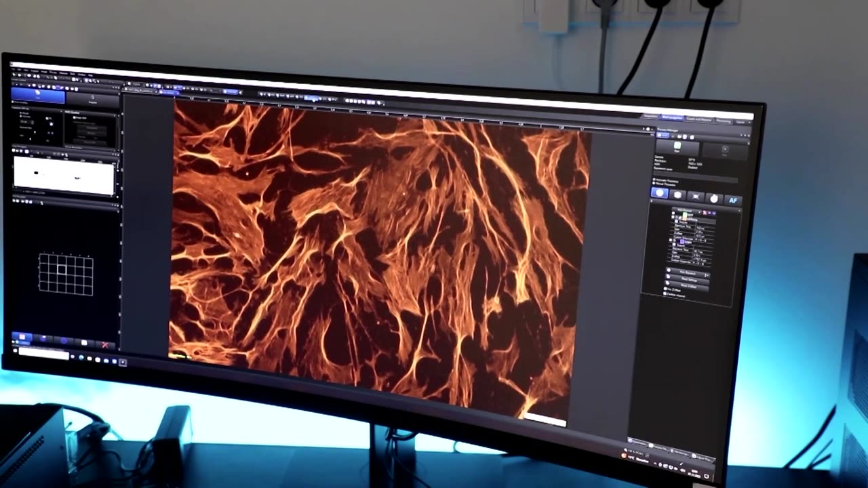This screenshot has height=488, width=868.
Task: Select the Automatic Processes radio button
Action: pyautogui.click(x=654, y=180)
